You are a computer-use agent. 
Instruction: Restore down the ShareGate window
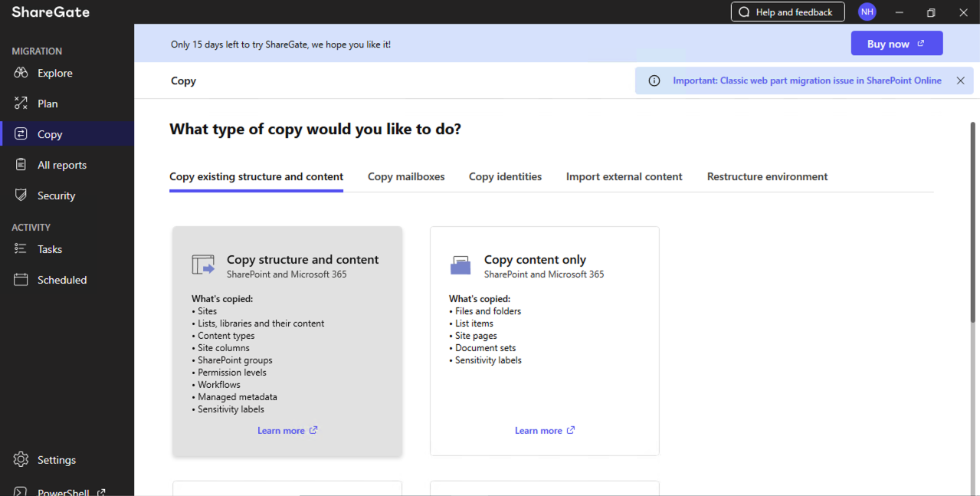pyautogui.click(x=931, y=12)
